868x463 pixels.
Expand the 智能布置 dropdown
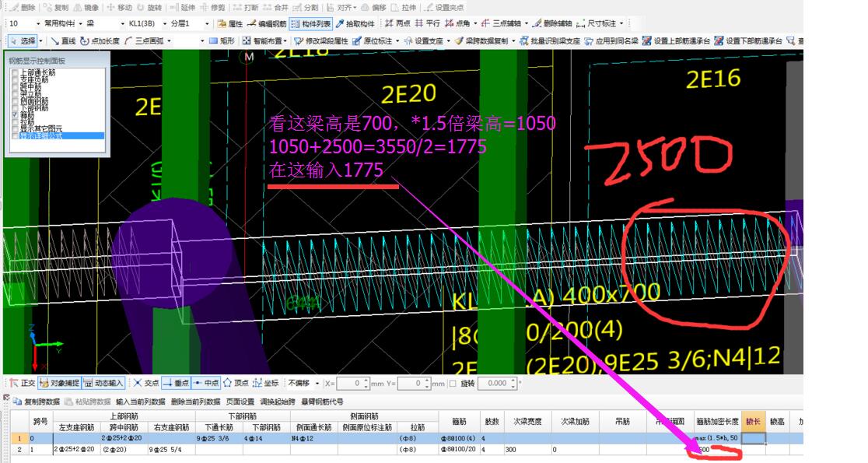tap(285, 41)
